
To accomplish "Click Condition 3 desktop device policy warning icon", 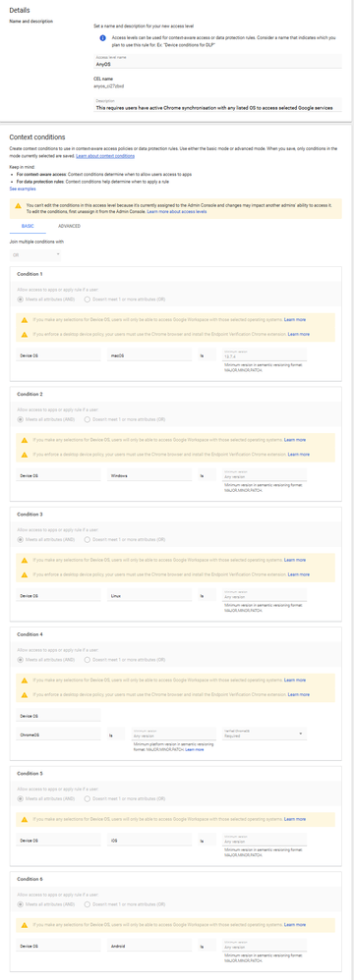I will [25, 574].
